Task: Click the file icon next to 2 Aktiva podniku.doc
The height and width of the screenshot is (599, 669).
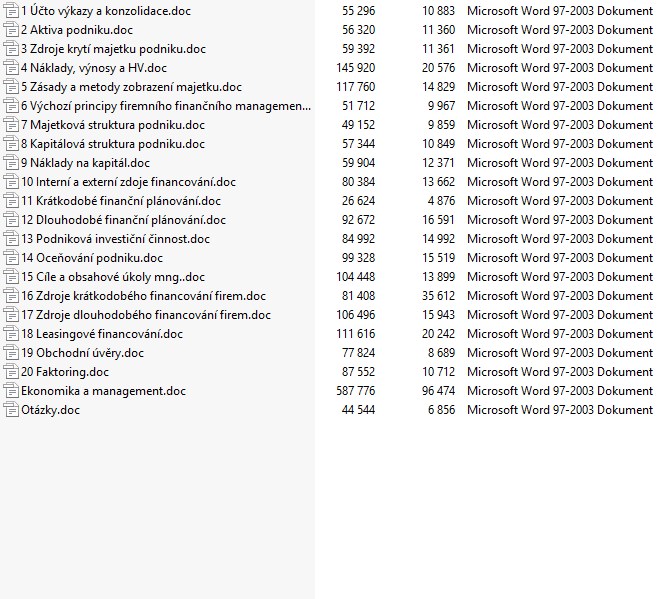Action: point(11,30)
